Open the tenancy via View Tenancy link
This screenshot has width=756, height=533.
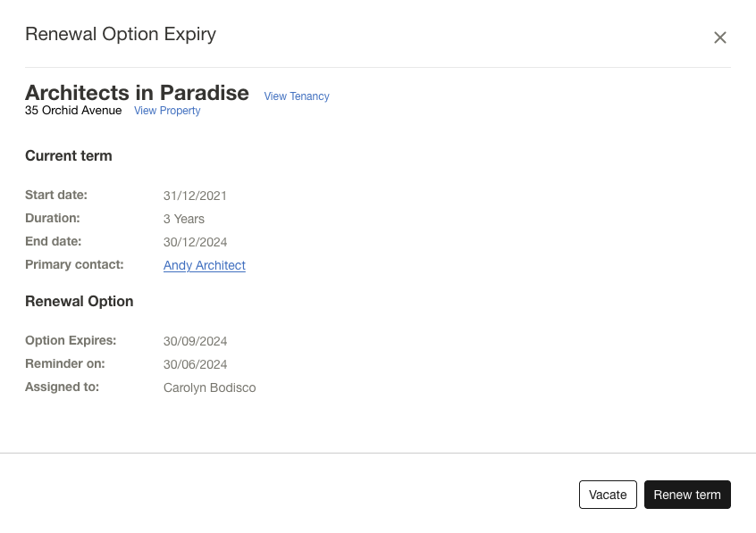[296, 96]
